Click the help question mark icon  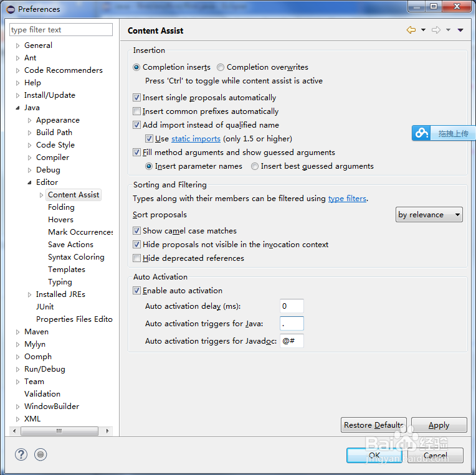pyautogui.click(x=21, y=454)
